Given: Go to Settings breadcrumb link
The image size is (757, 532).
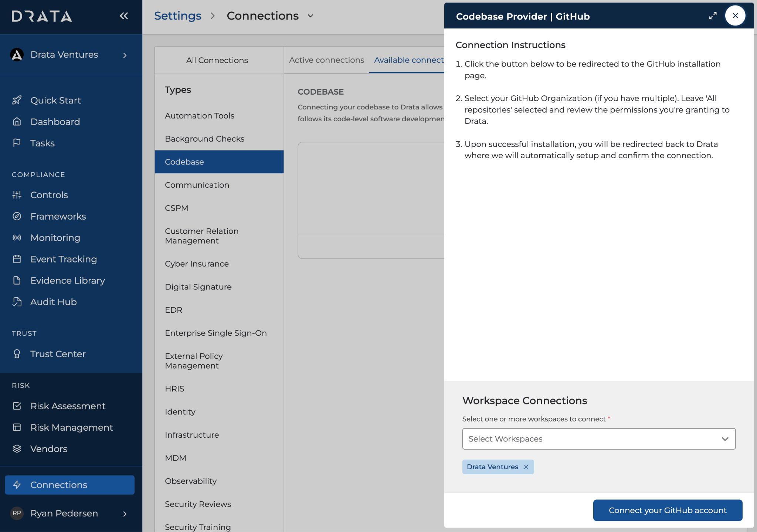Looking at the screenshot, I should click(x=178, y=16).
